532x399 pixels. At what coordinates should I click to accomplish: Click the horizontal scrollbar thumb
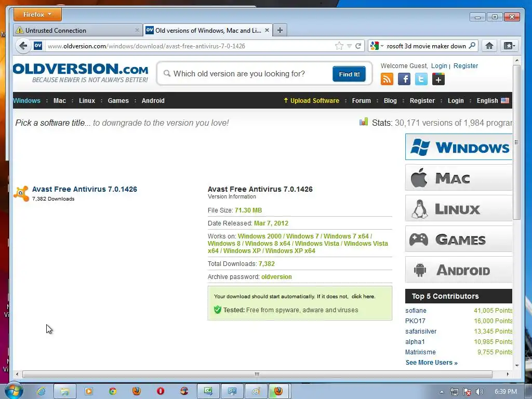tap(257, 374)
